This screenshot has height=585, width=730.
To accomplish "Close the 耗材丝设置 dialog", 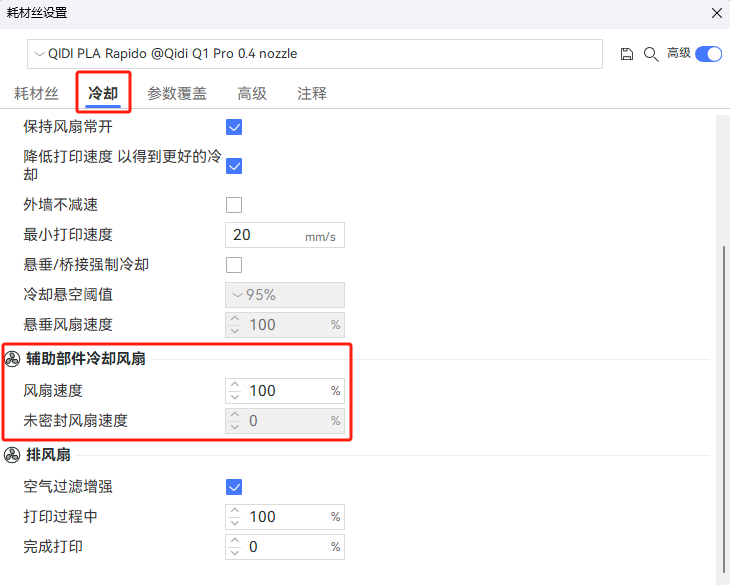I will pos(715,13).
